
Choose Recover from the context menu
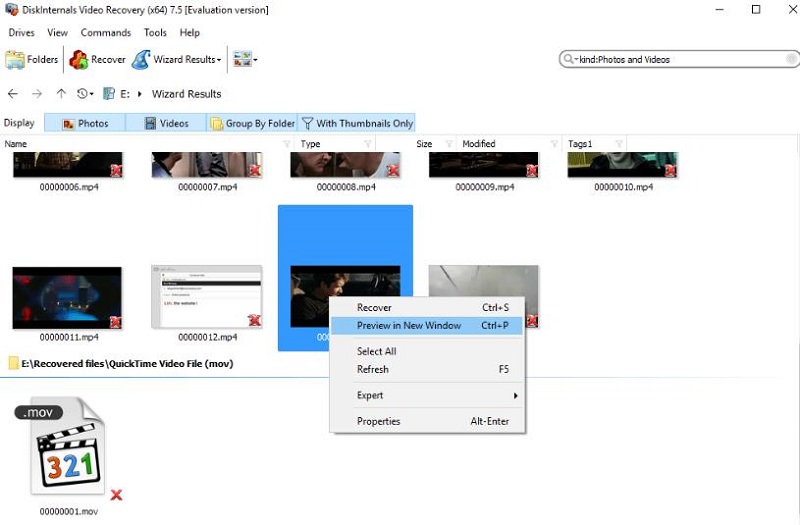tap(428, 308)
